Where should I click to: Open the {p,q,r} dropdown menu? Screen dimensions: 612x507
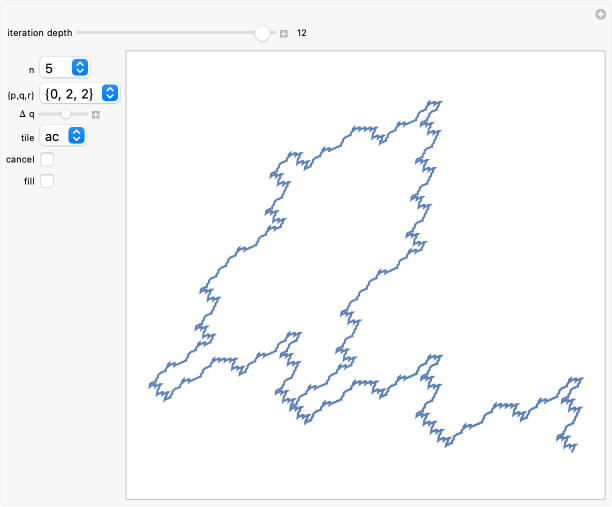coord(80,93)
